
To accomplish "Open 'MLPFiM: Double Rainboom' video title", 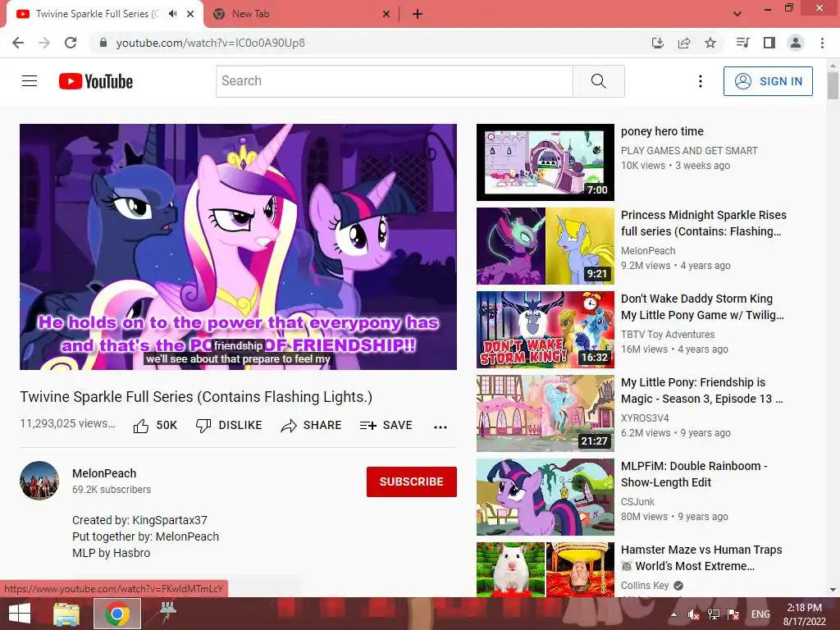I will point(694,474).
